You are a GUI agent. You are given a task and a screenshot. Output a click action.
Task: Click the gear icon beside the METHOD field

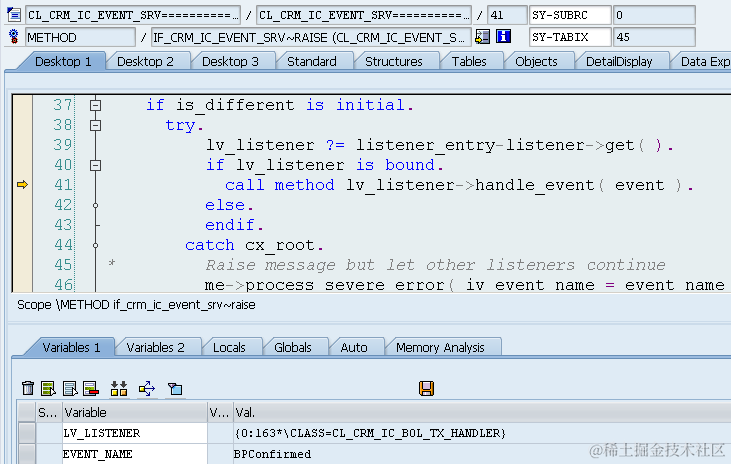click(x=14, y=37)
